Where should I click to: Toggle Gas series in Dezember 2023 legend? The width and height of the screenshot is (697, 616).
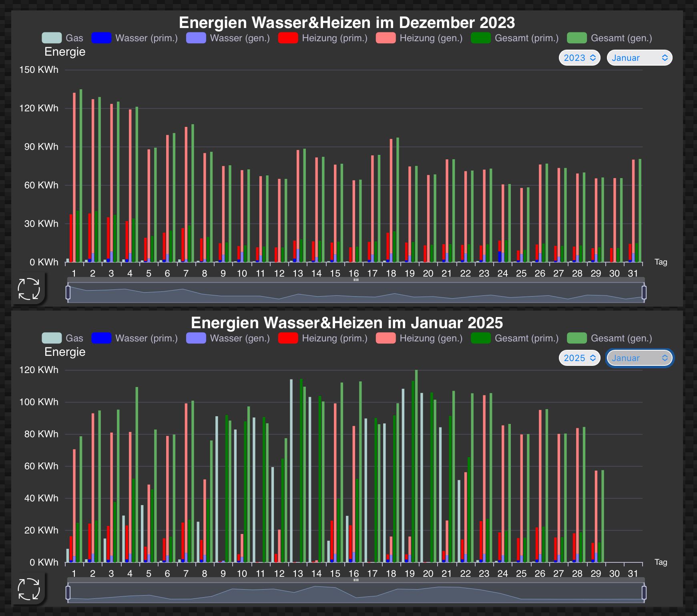coord(62,38)
